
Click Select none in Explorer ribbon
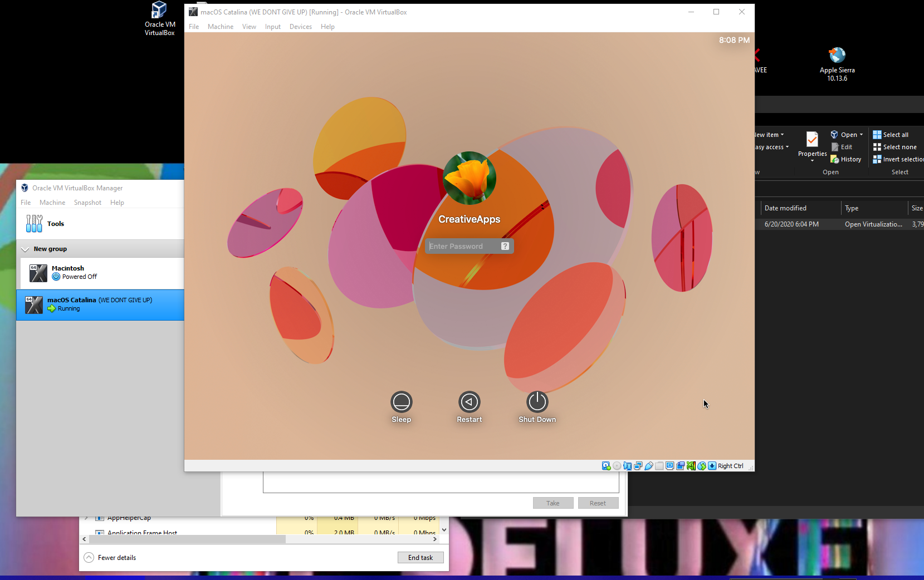click(x=894, y=147)
